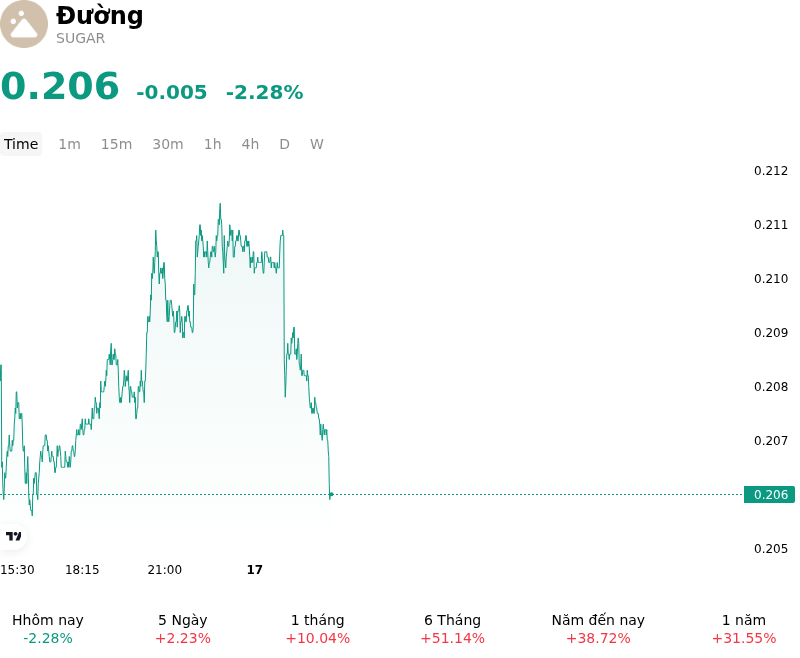
Task: Switch chart to 1h interval
Action: pos(212,144)
